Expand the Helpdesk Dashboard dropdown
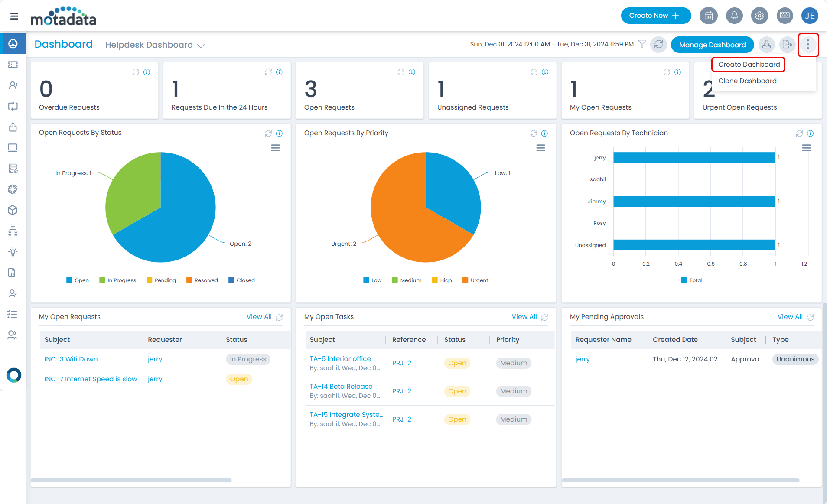The height and width of the screenshot is (504, 827). tap(201, 46)
